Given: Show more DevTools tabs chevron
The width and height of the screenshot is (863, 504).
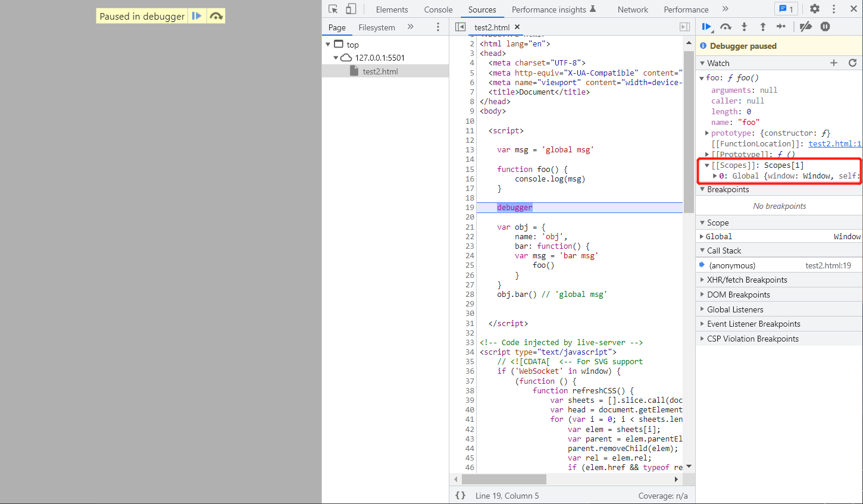Looking at the screenshot, I should [x=725, y=9].
